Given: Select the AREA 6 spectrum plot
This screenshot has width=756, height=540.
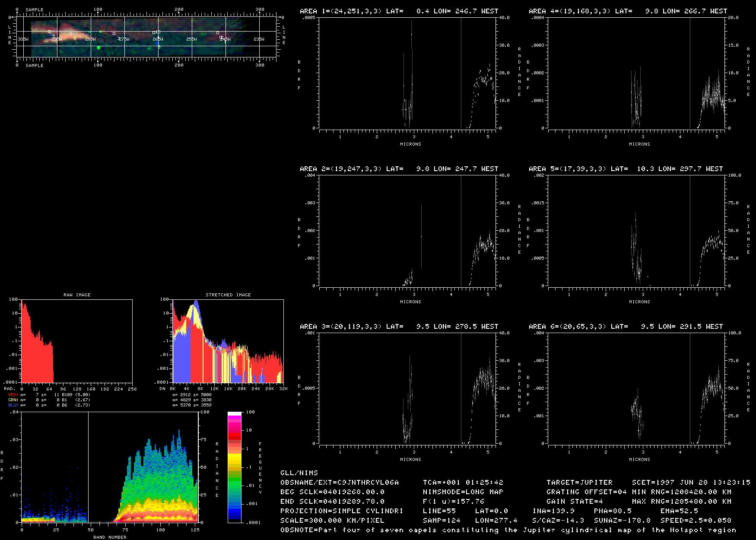Looking at the screenshot, I should (x=636, y=388).
